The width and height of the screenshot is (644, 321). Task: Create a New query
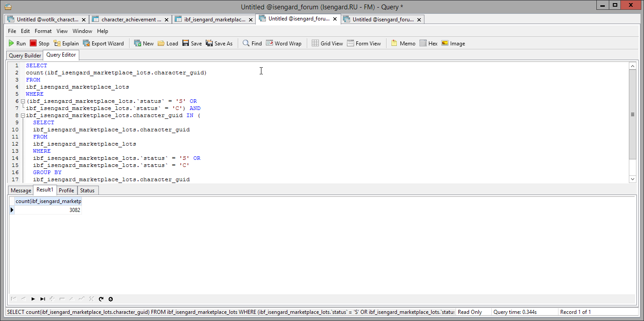click(144, 43)
